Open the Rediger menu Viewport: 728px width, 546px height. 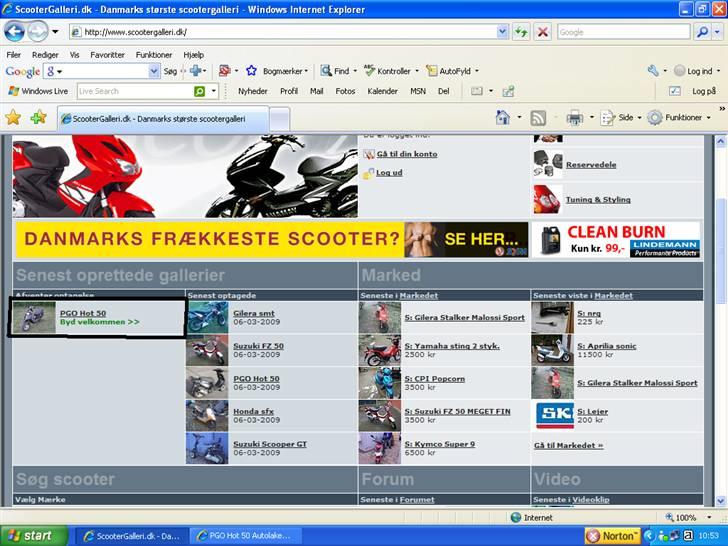[x=45, y=55]
